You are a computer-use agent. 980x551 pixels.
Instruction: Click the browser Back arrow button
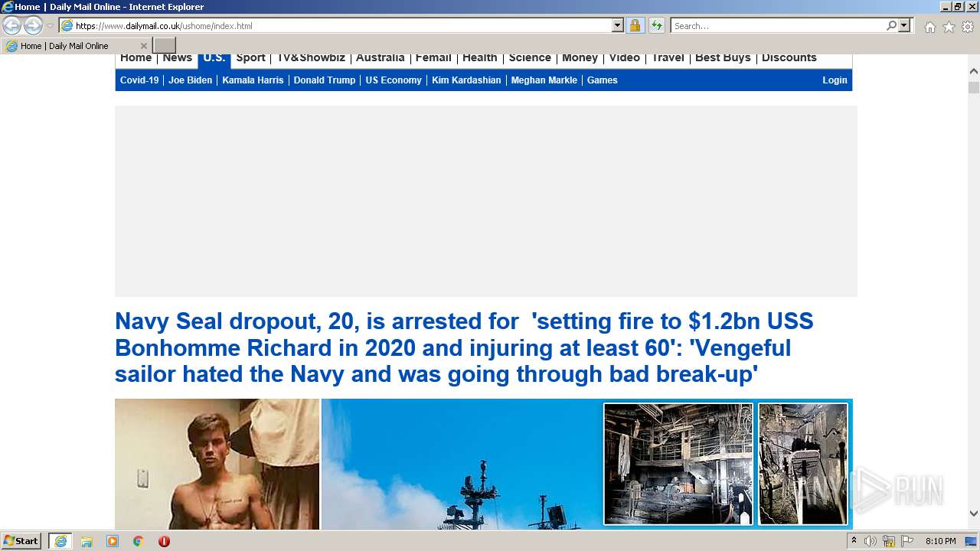pyautogui.click(x=12, y=26)
